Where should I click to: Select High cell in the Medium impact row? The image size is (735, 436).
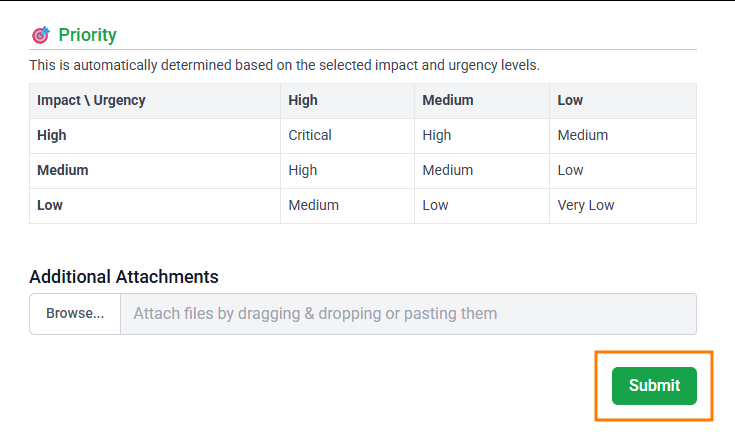click(x=303, y=170)
